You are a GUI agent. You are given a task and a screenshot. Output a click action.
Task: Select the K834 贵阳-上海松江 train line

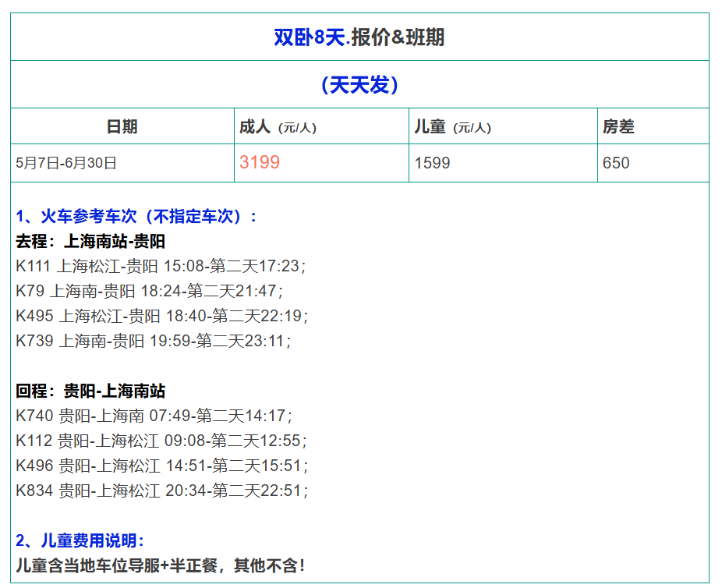coord(161,491)
